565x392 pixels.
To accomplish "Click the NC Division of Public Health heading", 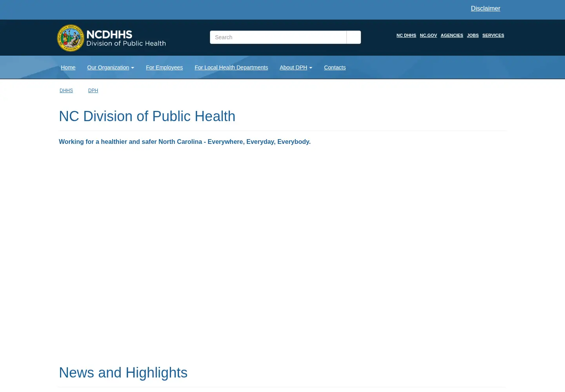I will pos(147,116).
